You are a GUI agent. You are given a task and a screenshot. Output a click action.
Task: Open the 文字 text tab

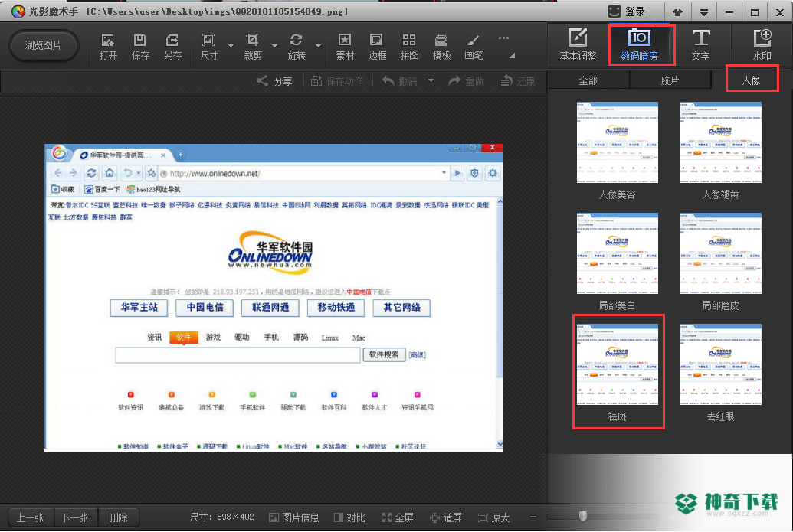[x=700, y=44]
